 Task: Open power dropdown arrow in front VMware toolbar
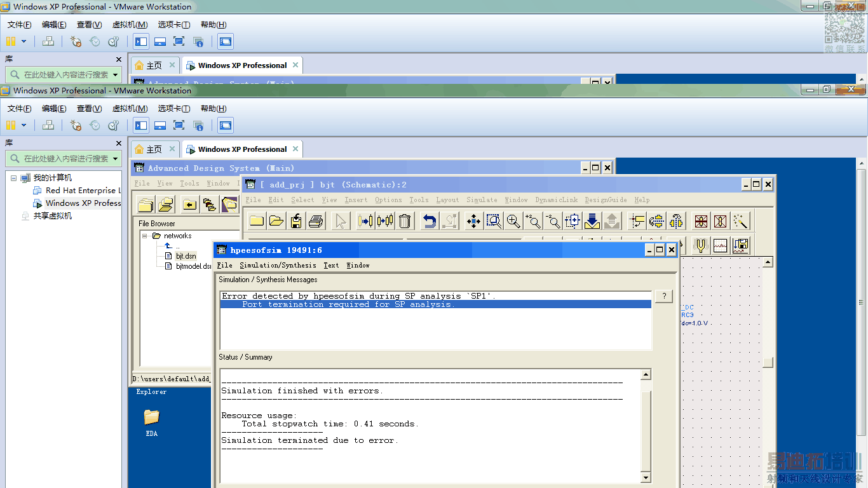coord(24,125)
